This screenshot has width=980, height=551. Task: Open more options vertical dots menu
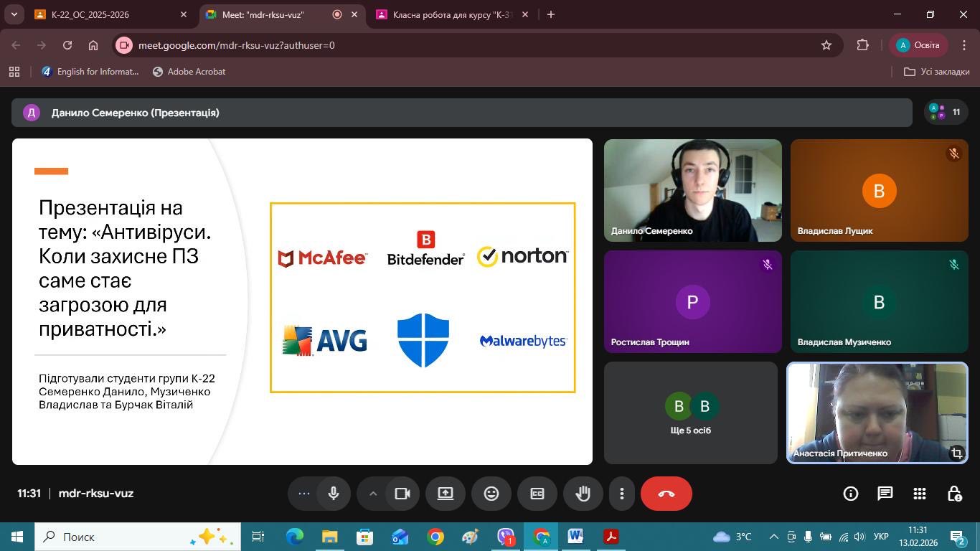coord(622,494)
